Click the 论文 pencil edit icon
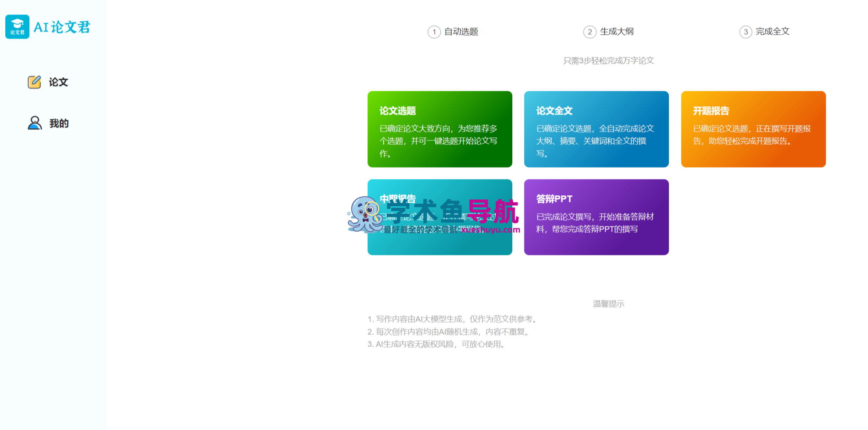Image resolution: width=868 pixels, height=430 pixels. pyautogui.click(x=34, y=82)
